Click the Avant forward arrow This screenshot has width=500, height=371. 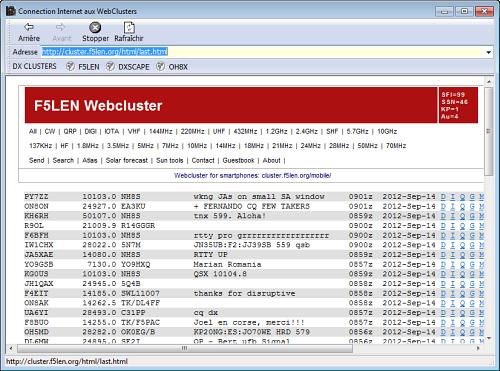[62, 32]
